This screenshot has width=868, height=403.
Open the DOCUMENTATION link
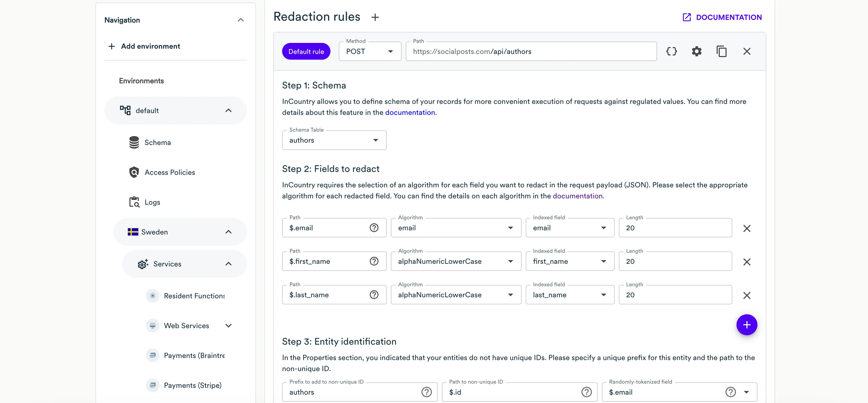click(x=722, y=17)
